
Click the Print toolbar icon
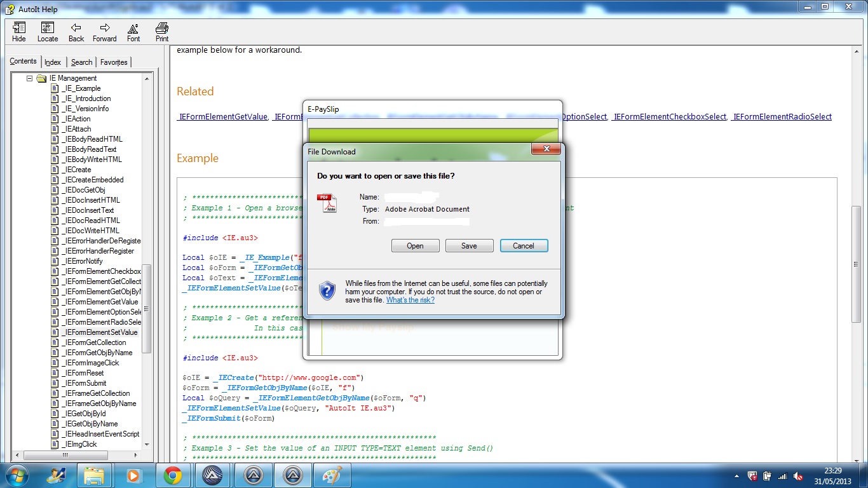click(162, 32)
